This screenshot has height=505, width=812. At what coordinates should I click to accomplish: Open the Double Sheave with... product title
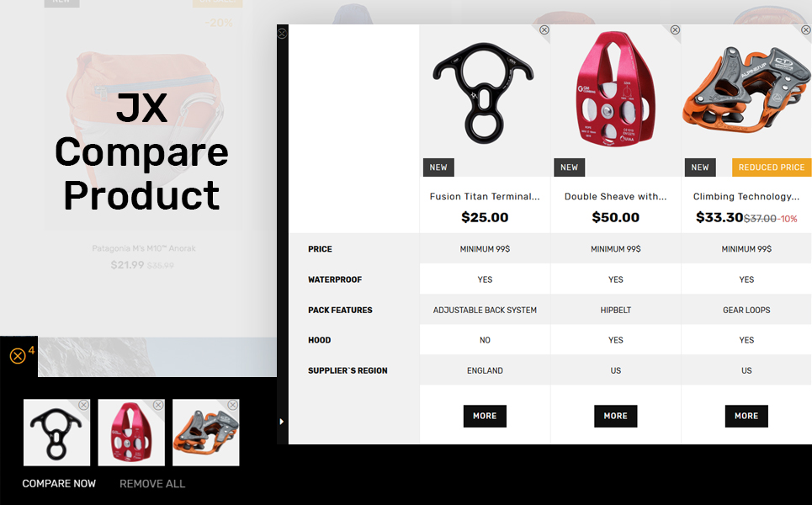point(616,196)
